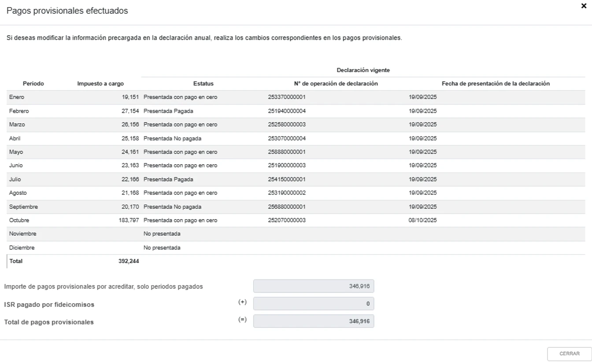Select the Noviembre period cell
Viewport: 592px width, 364px height.
pos(23,234)
